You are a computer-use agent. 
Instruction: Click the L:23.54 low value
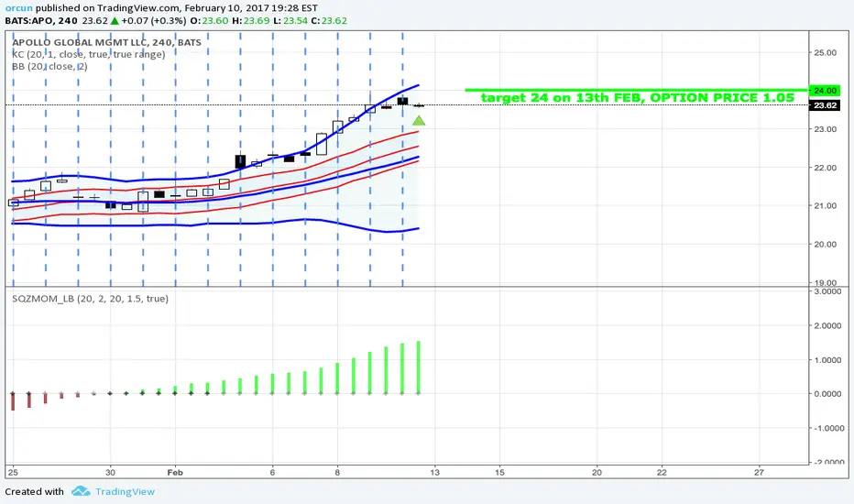click(290, 21)
